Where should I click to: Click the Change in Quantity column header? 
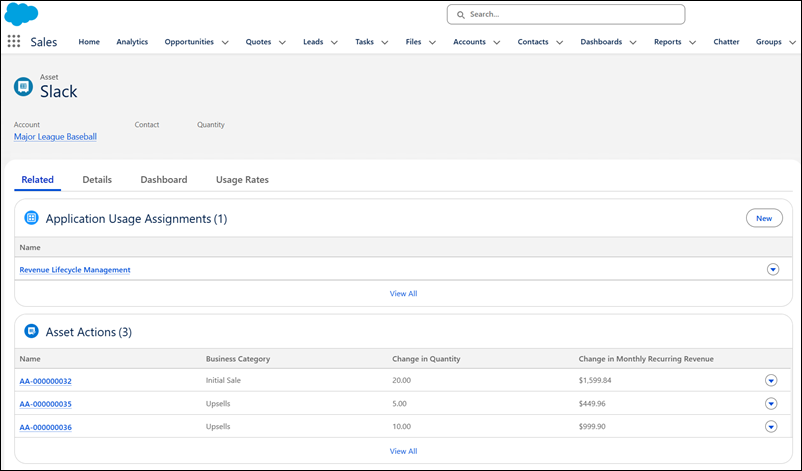pyautogui.click(x=426, y=359)
